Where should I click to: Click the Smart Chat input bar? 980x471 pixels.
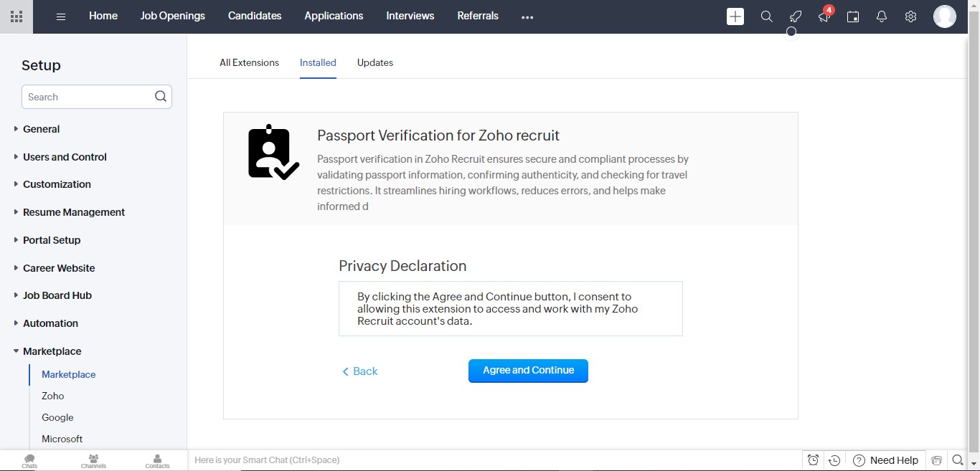[494, 460]
